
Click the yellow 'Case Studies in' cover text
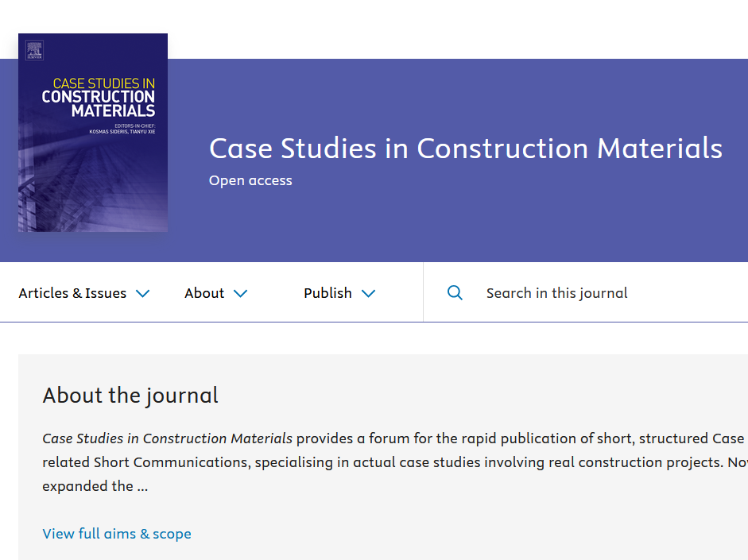pos(103,83)
